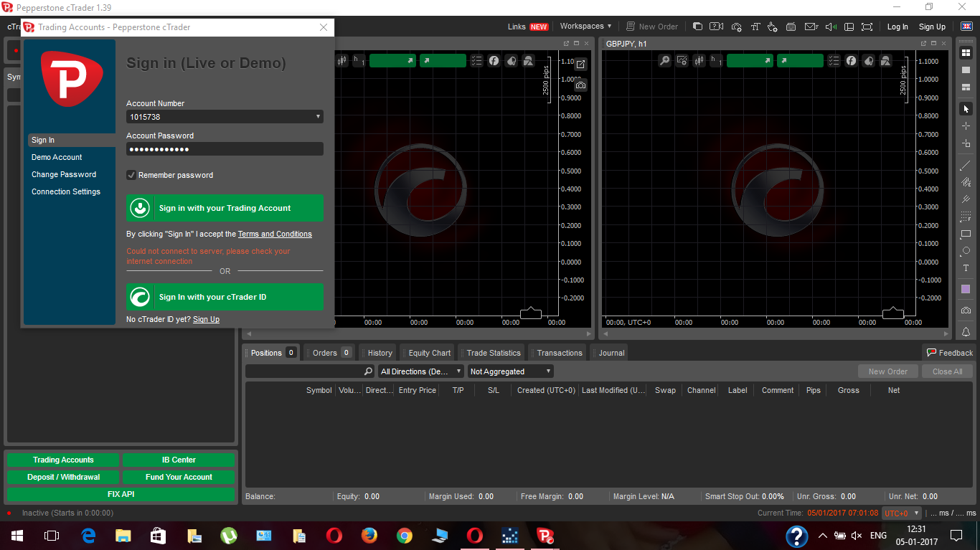Open the UTC+0 time zone dropdown

tap(901, 513)
